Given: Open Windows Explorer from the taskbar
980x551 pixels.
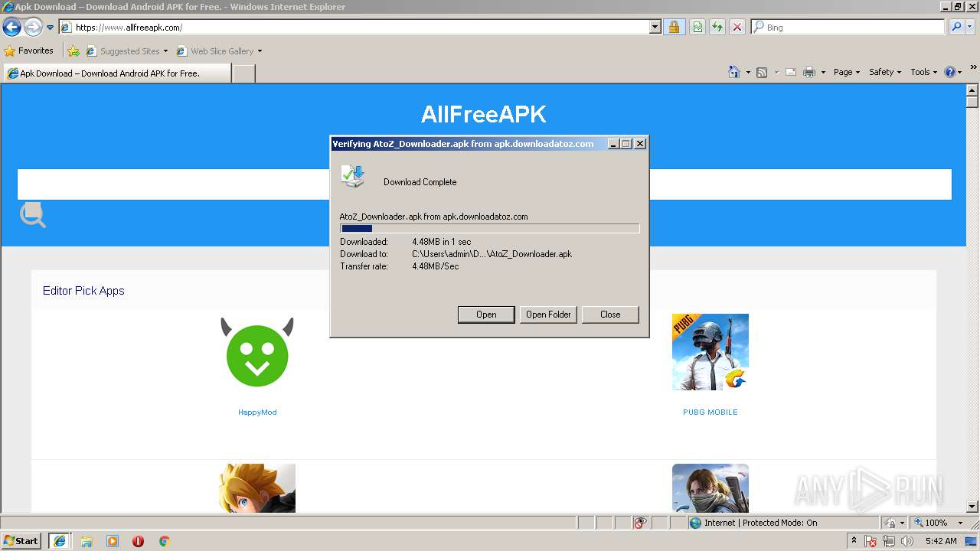Looking at the screenshot, I should (x=87, y=541).
